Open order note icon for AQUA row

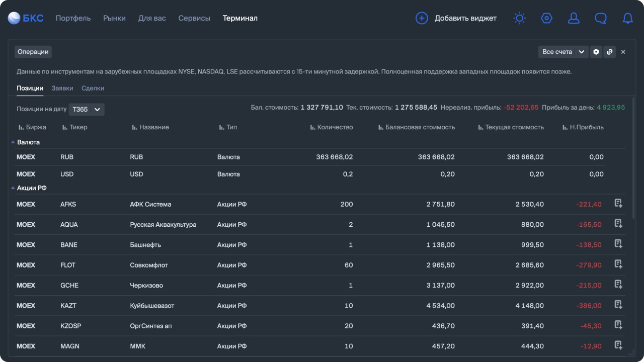[618, 223]
